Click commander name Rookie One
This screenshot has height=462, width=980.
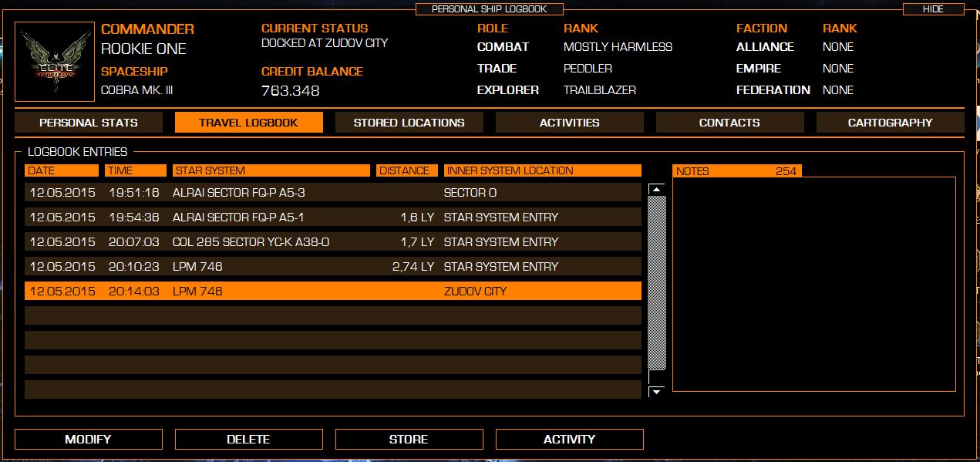click(144, 49)
